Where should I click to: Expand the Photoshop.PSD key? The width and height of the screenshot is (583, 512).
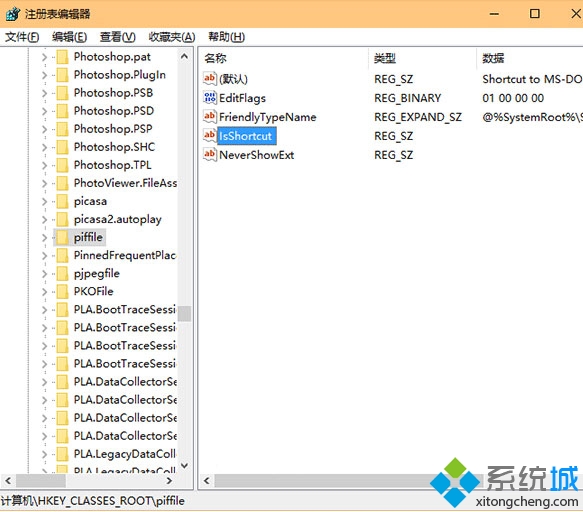click(x=44, y=111)
